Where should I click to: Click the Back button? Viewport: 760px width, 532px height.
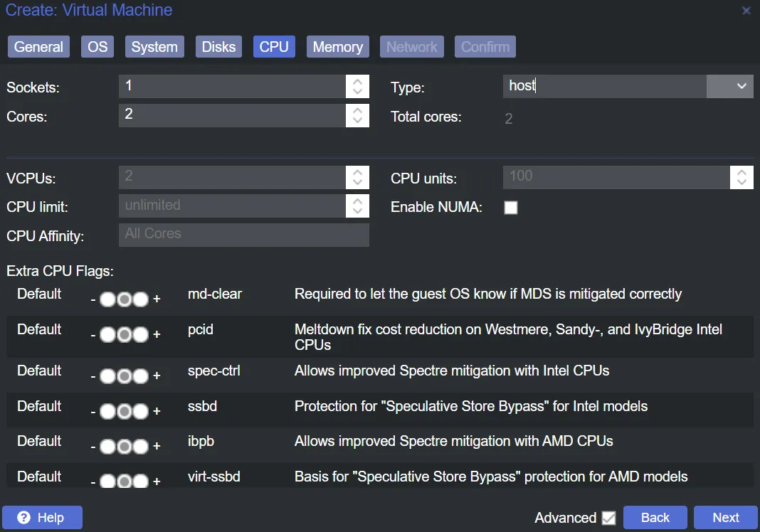pos(655,518)
